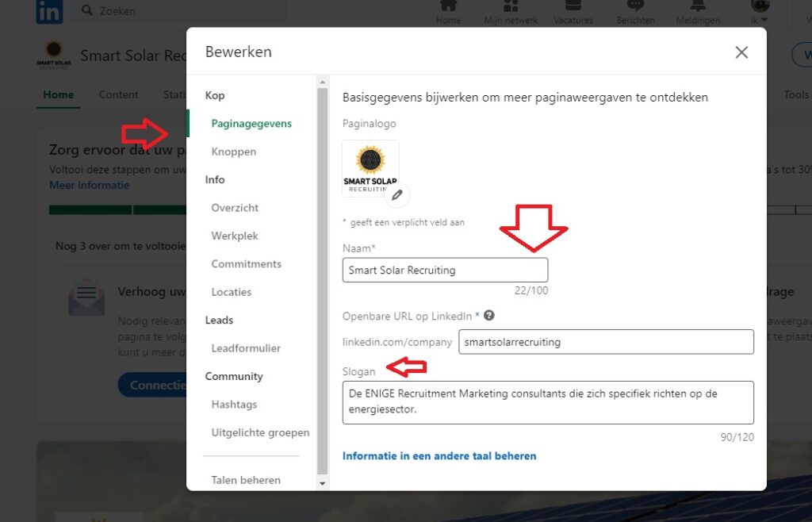Switch to the Content tab

point(118,94)
